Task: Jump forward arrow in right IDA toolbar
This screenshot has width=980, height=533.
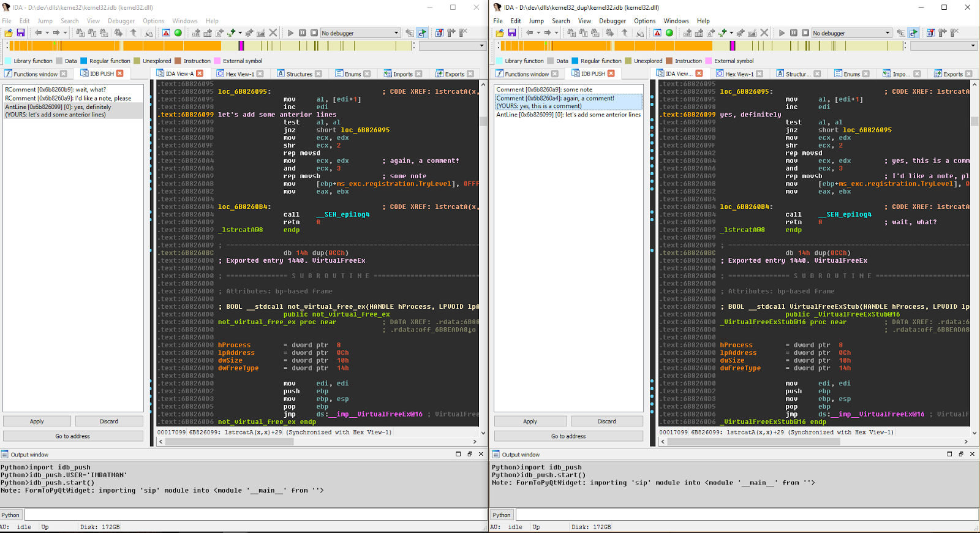Action: pos(548,33)
